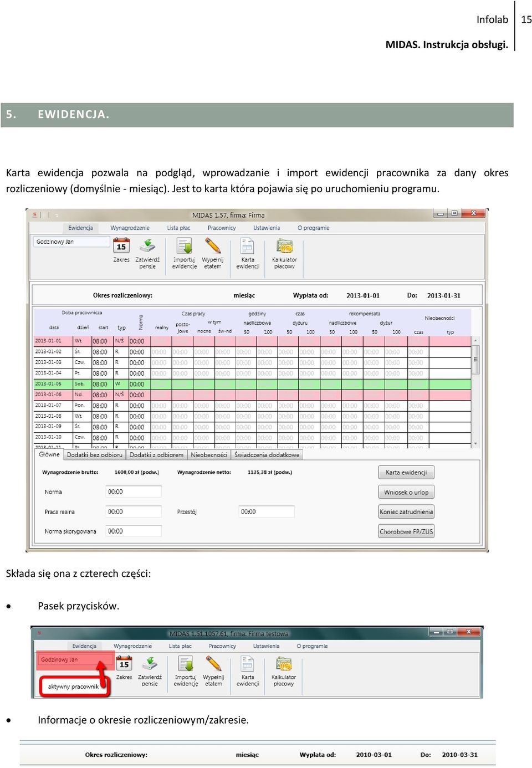Click the Do date value 2010-03-31
This screenshot has height=768, width=532.
coord(459,755)
